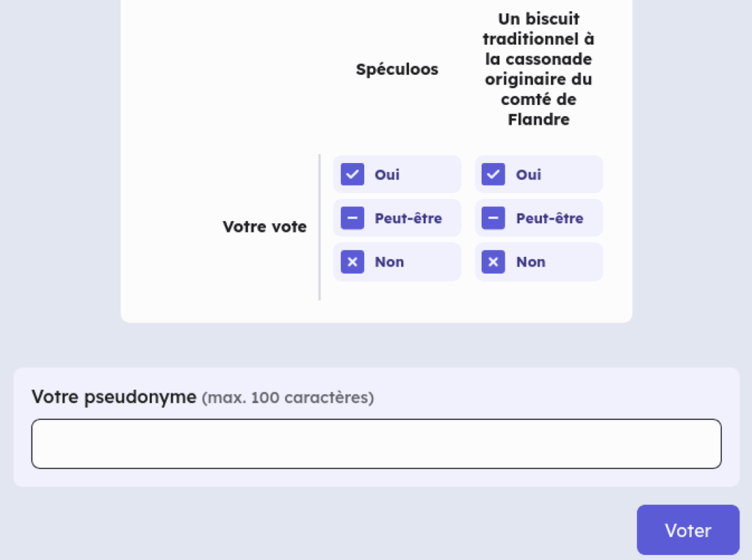Screen dimensions: 752x560
Task: Vote "Oui" label for biscuit traditionnel option
Action: tap(529, 175)
